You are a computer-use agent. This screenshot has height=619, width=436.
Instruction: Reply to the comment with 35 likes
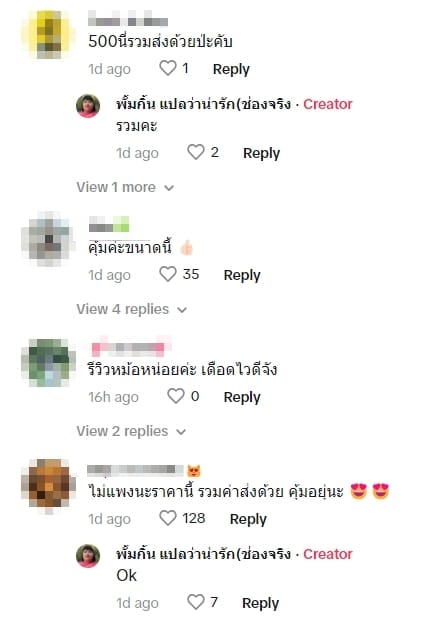coord(242,275)
